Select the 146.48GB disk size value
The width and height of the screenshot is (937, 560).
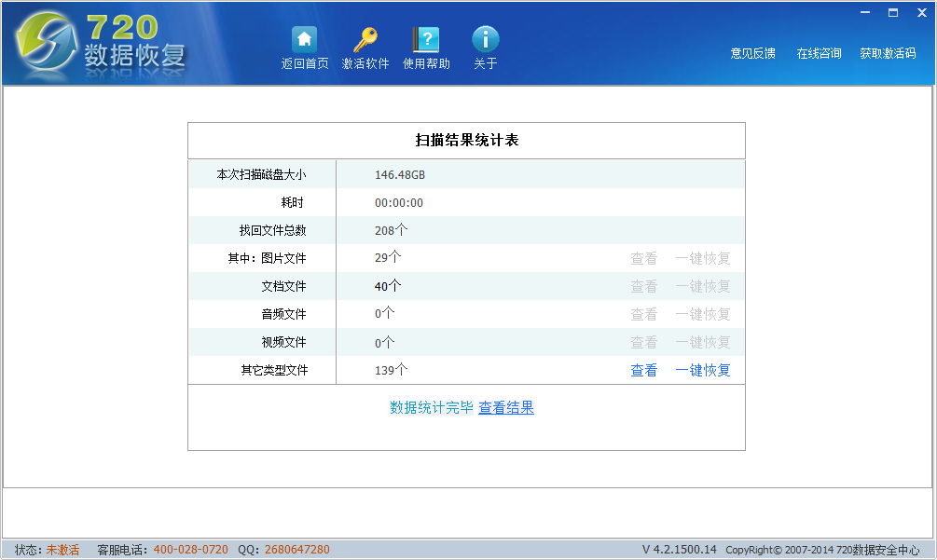point(400,175)
